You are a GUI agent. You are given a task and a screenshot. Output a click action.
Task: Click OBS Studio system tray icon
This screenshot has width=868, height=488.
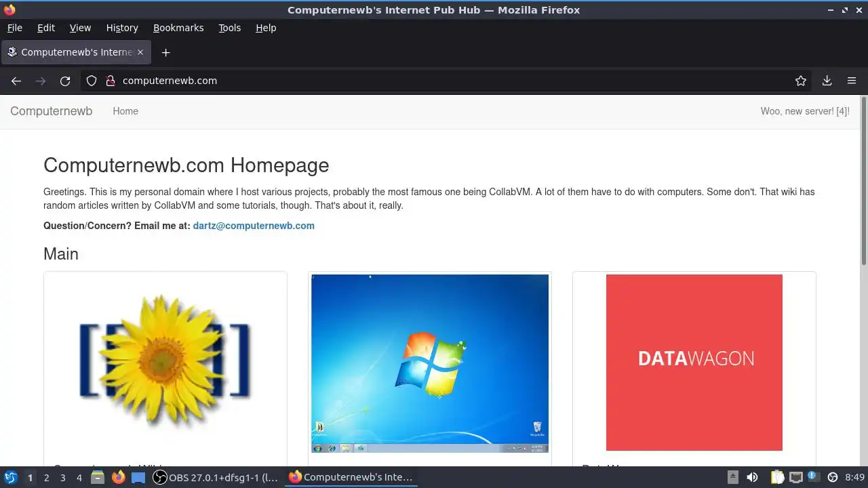[833, 477]
